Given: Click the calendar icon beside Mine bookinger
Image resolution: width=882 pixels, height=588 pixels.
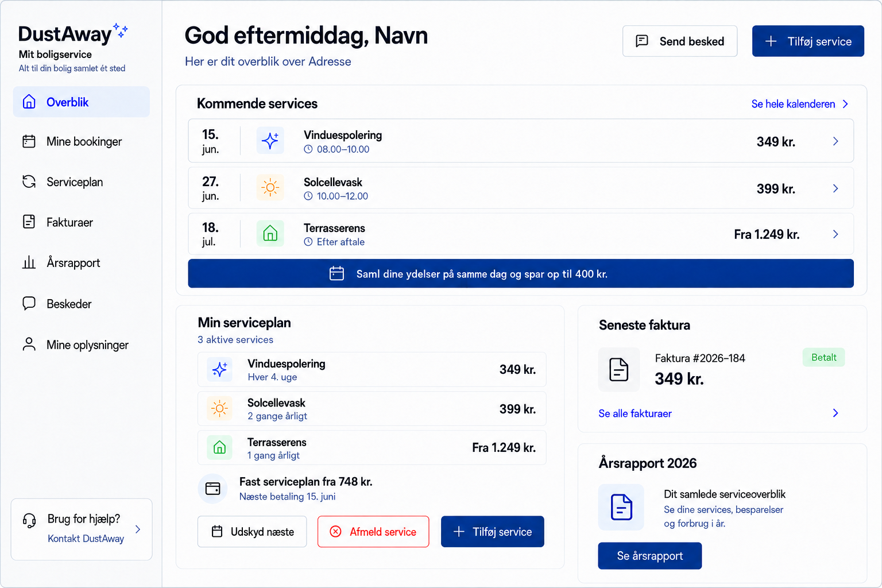Looking at the screenshot, I should [x=29, y=141].
